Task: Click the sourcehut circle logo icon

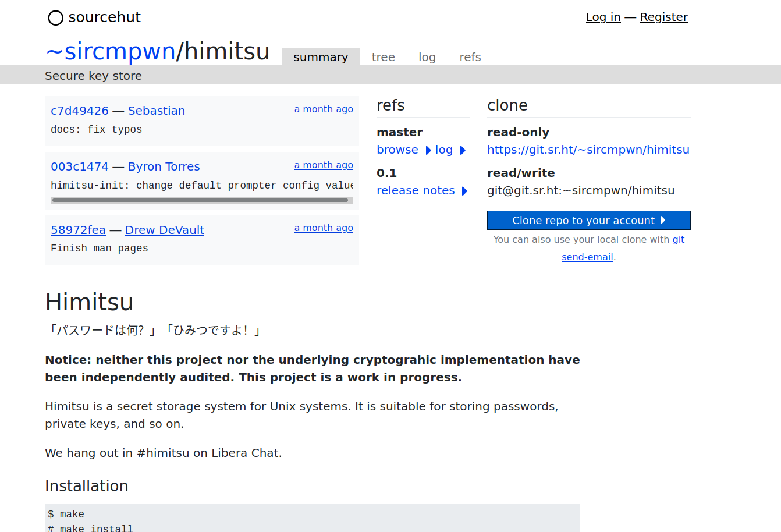Action: click(55, 18)
